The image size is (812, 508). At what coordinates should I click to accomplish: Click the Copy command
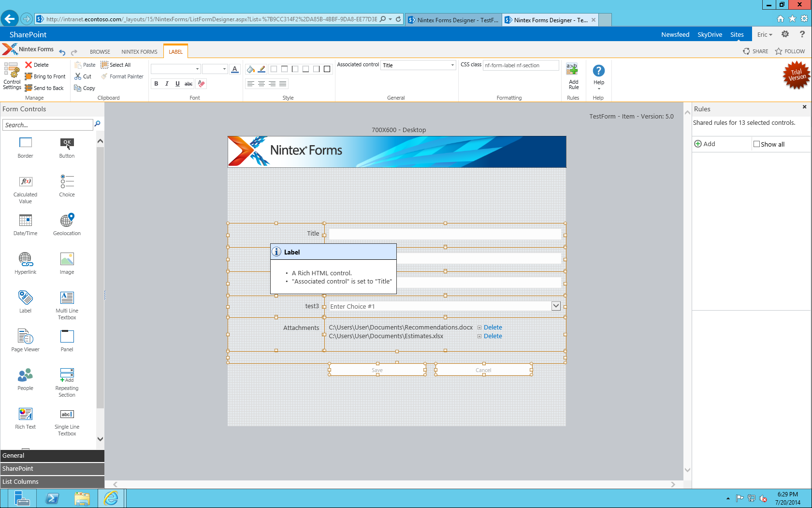tap(85, 88)
